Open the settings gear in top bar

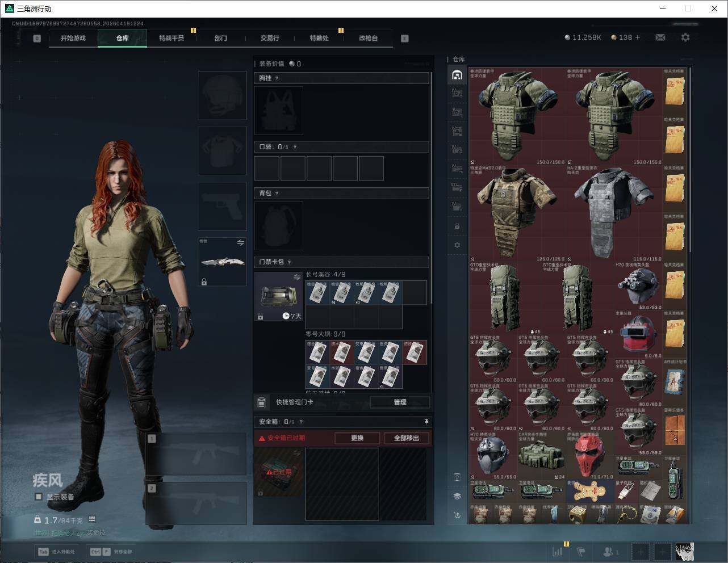685,37
